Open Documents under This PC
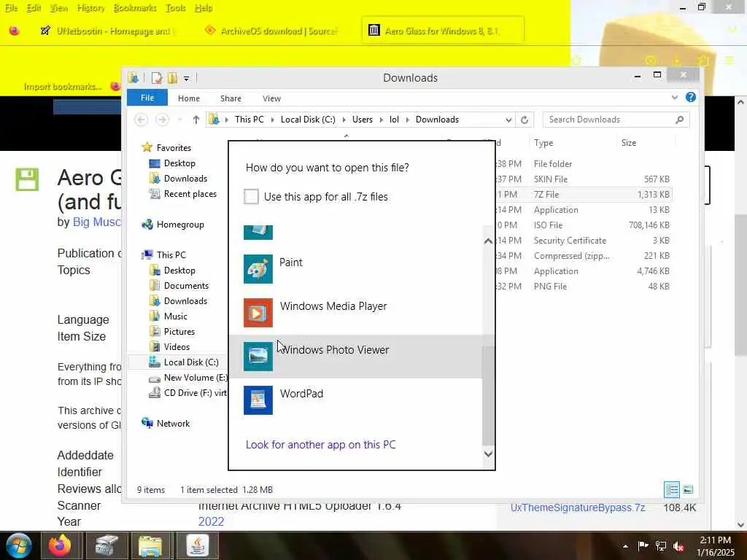 tap(186, 286)
